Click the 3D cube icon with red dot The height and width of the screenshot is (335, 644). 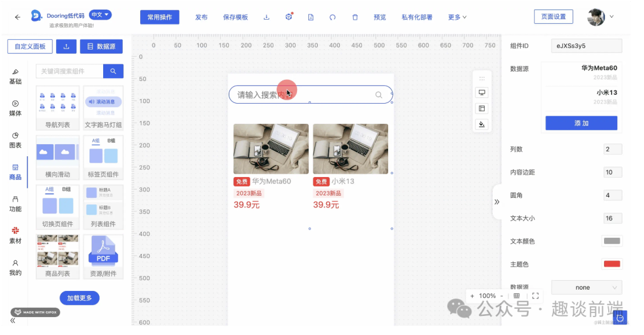(x=289, y=17)
